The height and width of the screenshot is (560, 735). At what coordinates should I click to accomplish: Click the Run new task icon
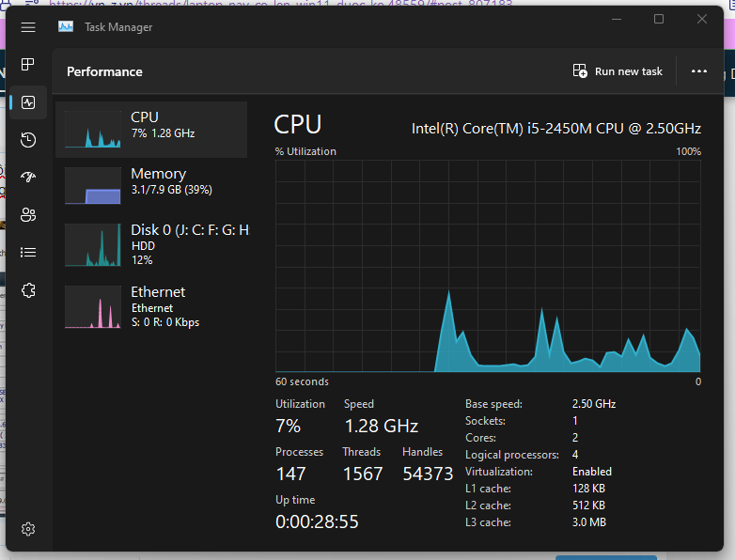coord(580,71)
